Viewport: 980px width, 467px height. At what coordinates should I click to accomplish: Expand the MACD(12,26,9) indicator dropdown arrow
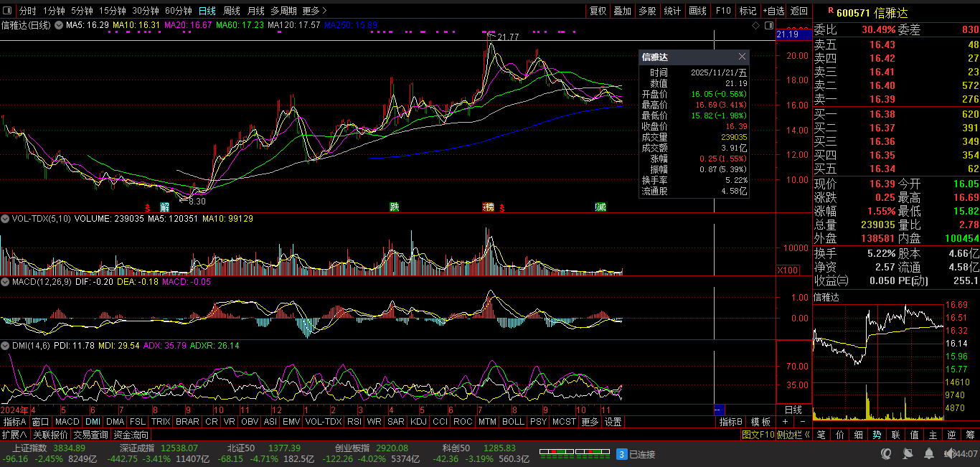[x=6, y=282]
